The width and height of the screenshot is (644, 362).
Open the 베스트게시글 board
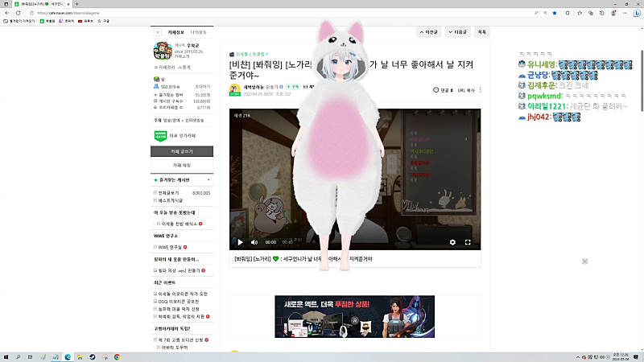coord(171,200)
